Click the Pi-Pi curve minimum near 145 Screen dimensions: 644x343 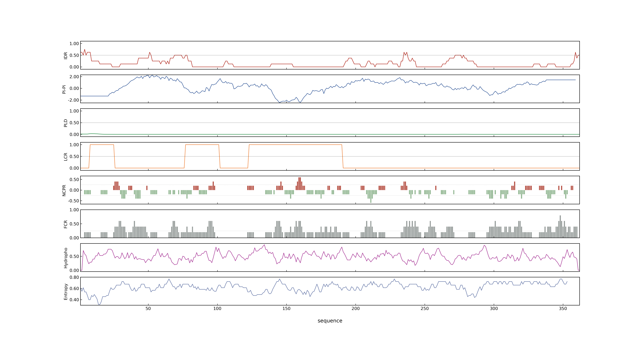click(x=280, y=102)
